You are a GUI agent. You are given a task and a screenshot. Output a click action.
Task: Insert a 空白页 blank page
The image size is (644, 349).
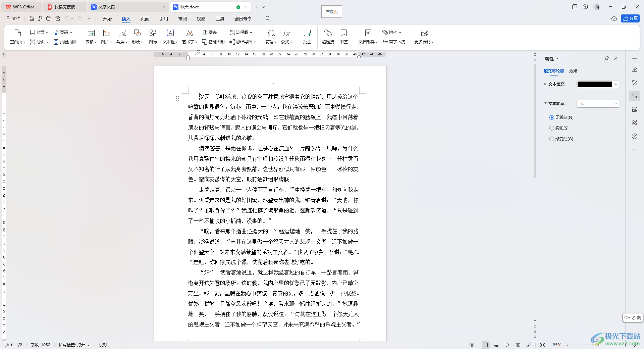click(17, 37)
